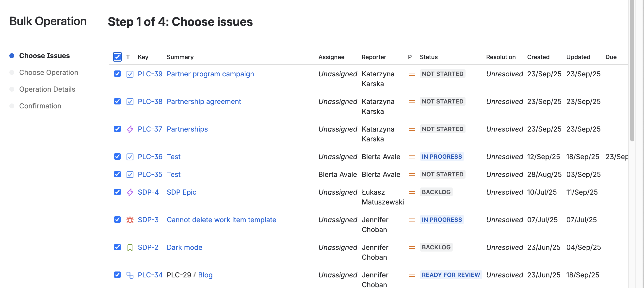Sort the list by the Created column

538,57
